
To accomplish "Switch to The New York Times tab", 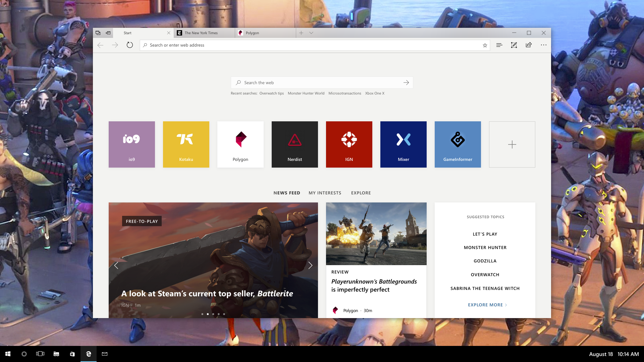I will (x=204, y=33).
